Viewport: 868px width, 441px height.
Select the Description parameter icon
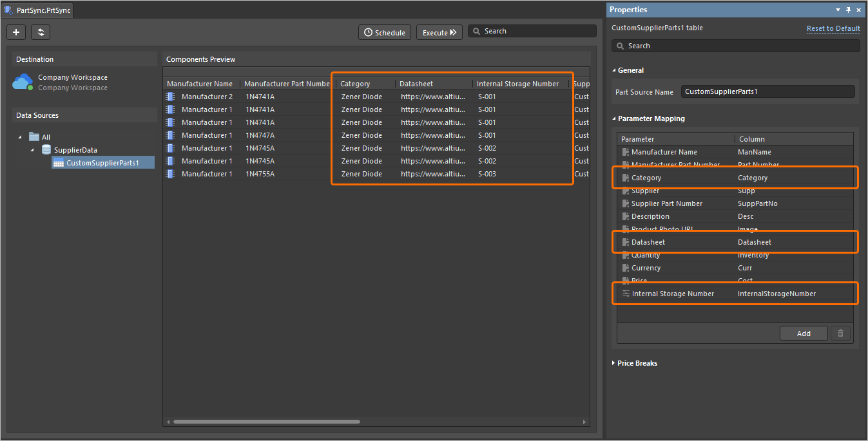click(x=626, y=216)
